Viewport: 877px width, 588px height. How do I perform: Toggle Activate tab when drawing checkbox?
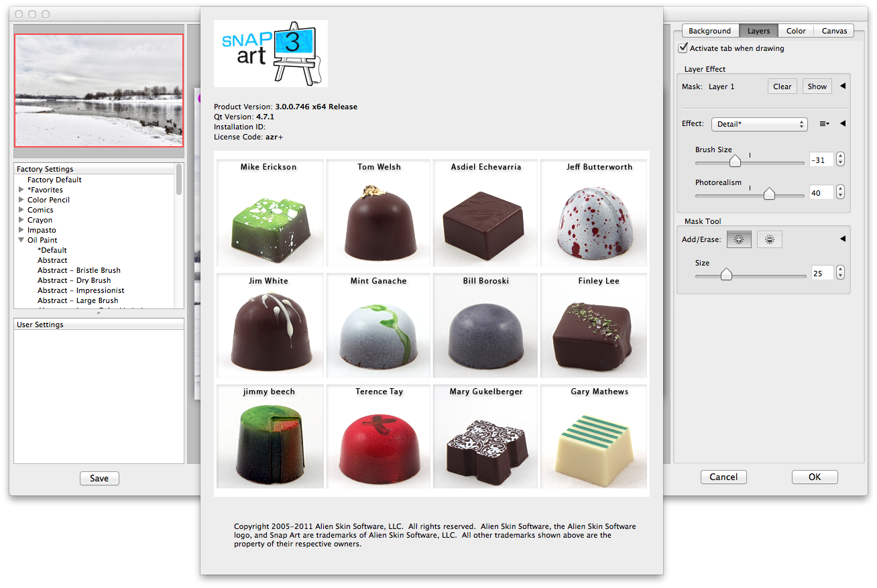[683, 48]
